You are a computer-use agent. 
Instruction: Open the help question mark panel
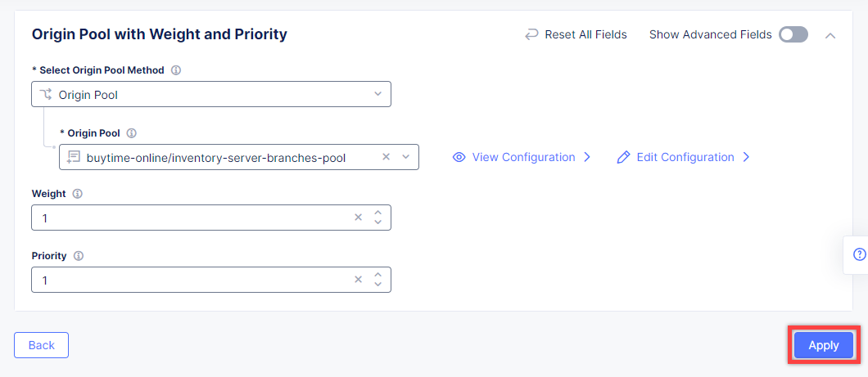pyautogui.click(x=859, y=254)
